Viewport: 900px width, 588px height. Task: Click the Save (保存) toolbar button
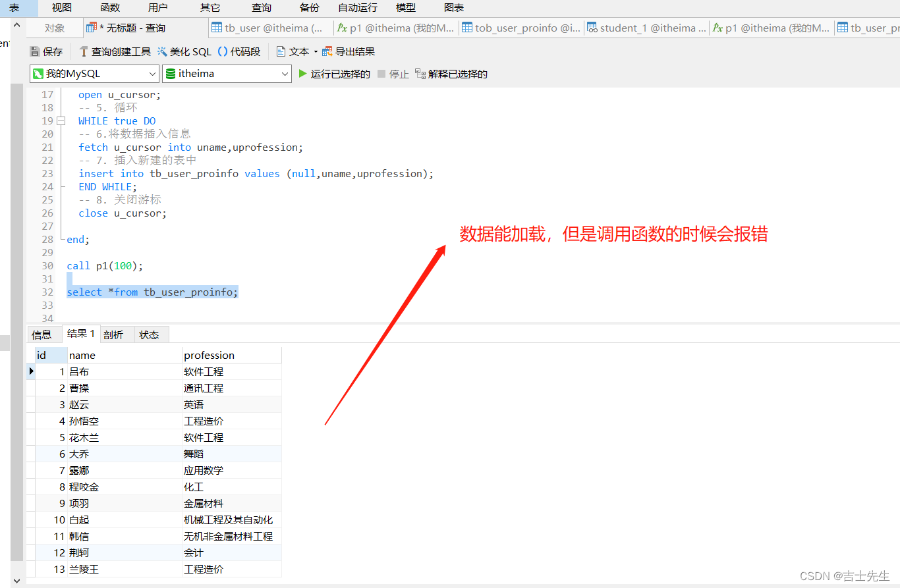(46, 51)
